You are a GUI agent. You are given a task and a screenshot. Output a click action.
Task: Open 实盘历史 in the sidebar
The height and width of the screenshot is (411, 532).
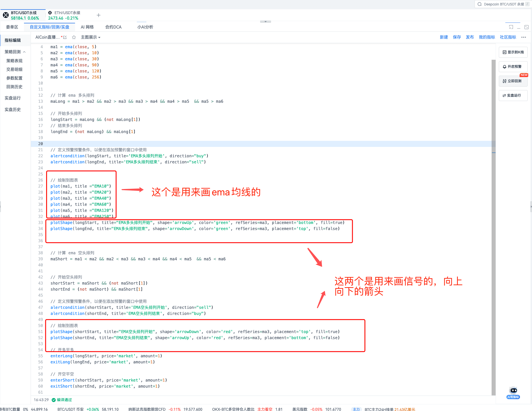13,110
